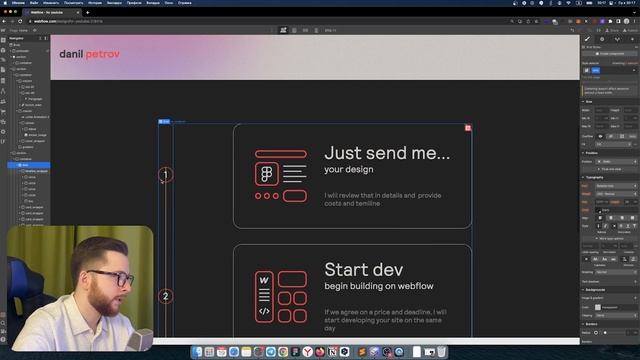Open the style selector dropdown arrow
This screenshot has width=640, height=360.
[634, 70]
